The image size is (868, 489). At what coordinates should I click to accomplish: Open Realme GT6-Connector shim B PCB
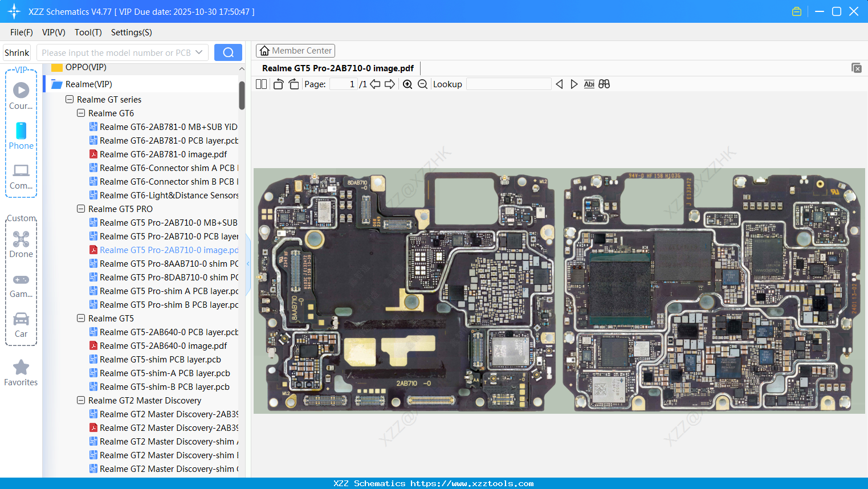[164, 181]
